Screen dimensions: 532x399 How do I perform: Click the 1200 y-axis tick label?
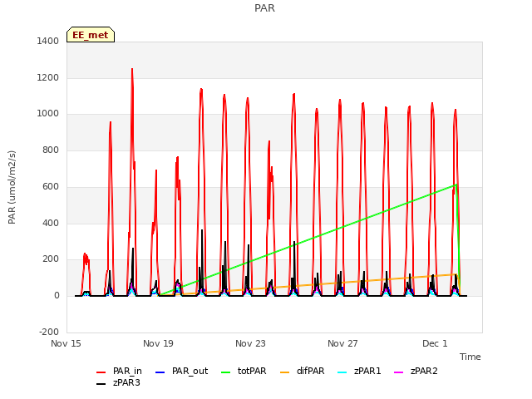coord(48,77)
